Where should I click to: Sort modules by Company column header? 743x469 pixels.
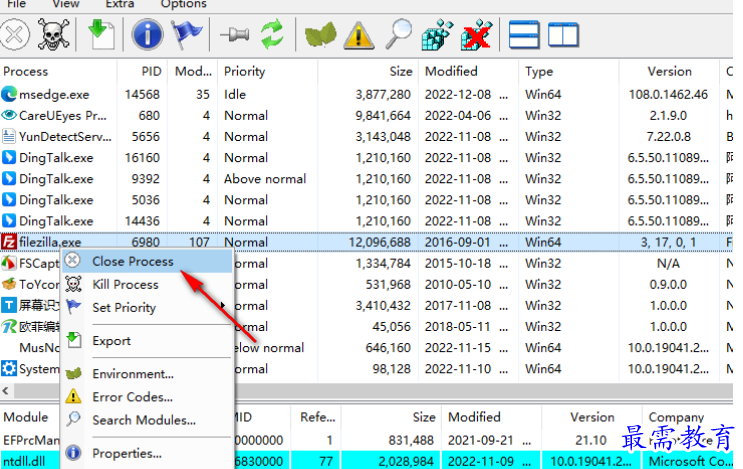point(689,417)
